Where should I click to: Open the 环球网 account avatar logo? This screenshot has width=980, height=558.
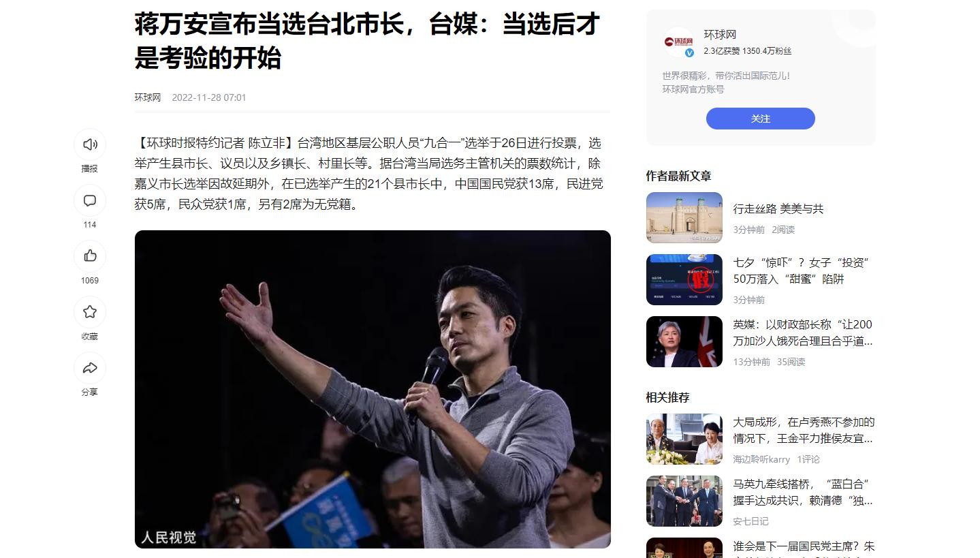coord(678,42)
